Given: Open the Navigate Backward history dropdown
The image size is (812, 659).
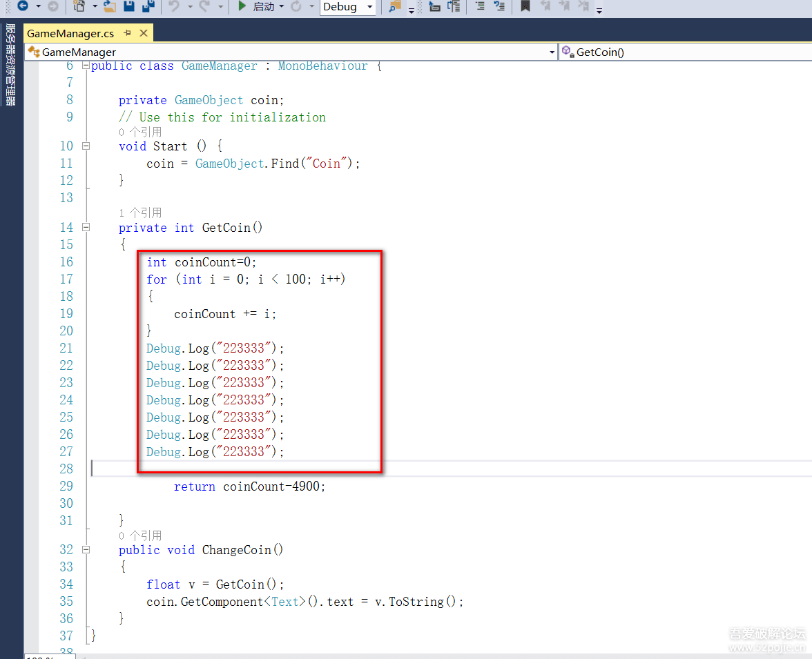Looking at the screenshot, I should tap(39, 6).
